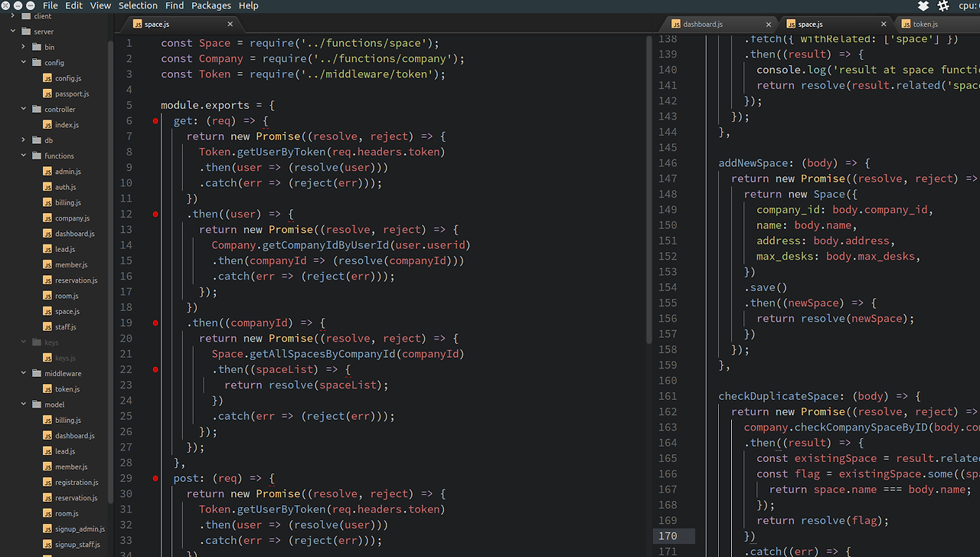
Task: Click 'module.exports' on line 5
Action: tap(206, 105)
